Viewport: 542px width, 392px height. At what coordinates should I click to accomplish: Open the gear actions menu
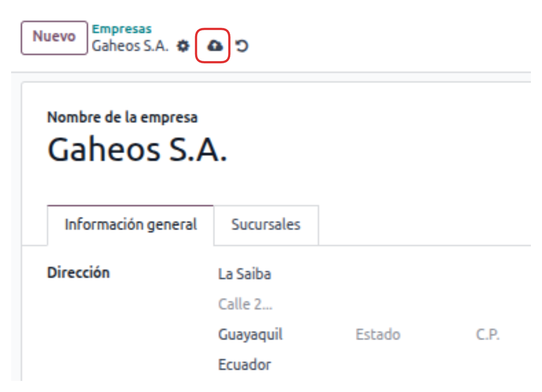pyautogui.click(x=183, y=46)
